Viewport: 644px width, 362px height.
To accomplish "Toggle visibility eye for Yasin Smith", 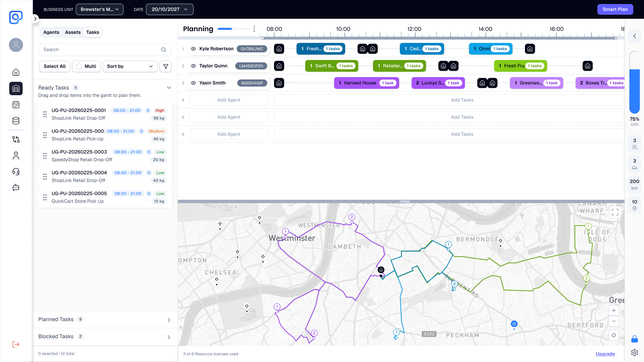I will coord(193,83).
